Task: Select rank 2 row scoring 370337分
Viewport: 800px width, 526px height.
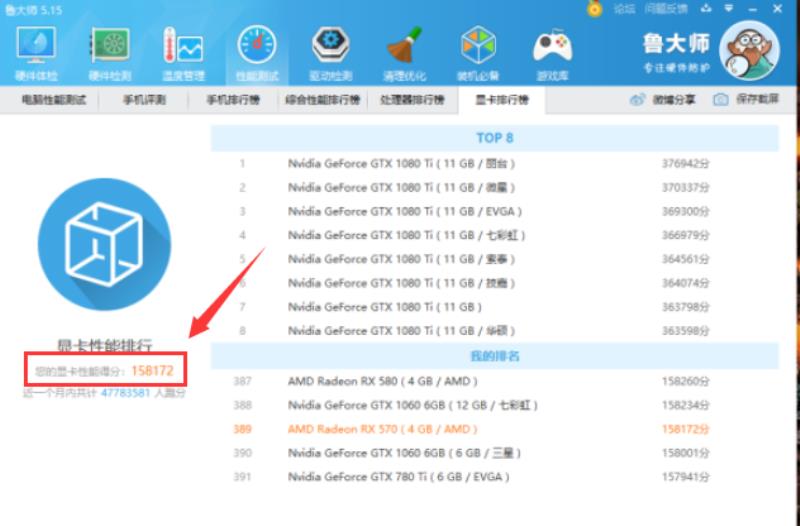Action: pyautogui.click(x=494, y=188)
